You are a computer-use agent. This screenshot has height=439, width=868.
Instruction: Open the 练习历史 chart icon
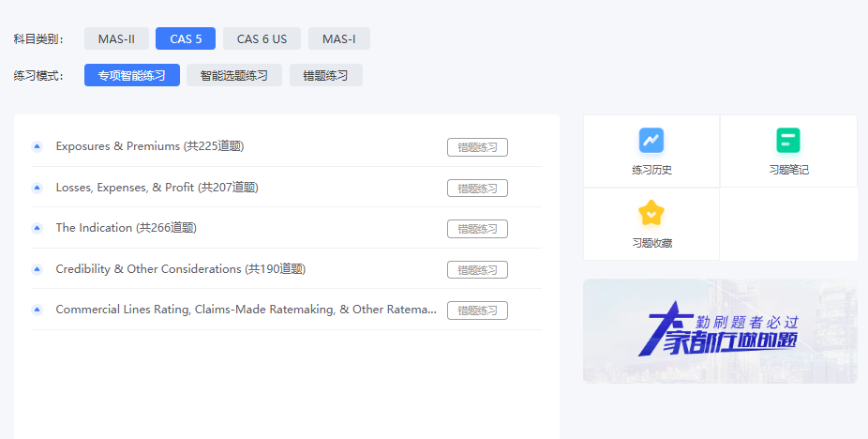[x=651, y=141]
